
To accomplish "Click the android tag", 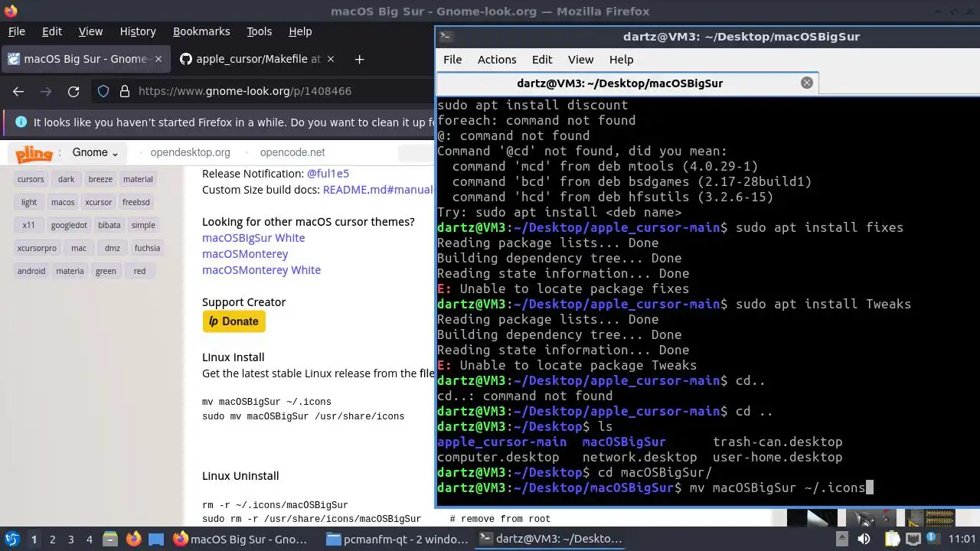I will pos(31,271).
